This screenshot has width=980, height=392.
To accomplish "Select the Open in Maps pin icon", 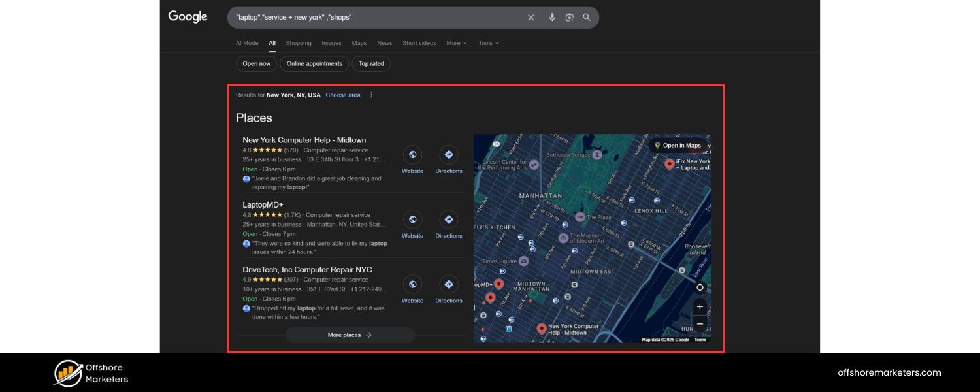I will pyautogui.click(x=657, y=145).
